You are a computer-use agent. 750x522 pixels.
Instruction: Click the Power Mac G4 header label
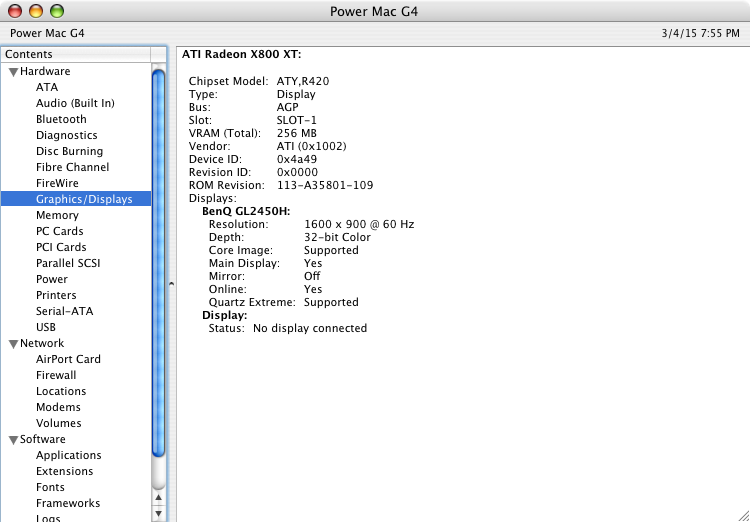(x=47, y=33)
